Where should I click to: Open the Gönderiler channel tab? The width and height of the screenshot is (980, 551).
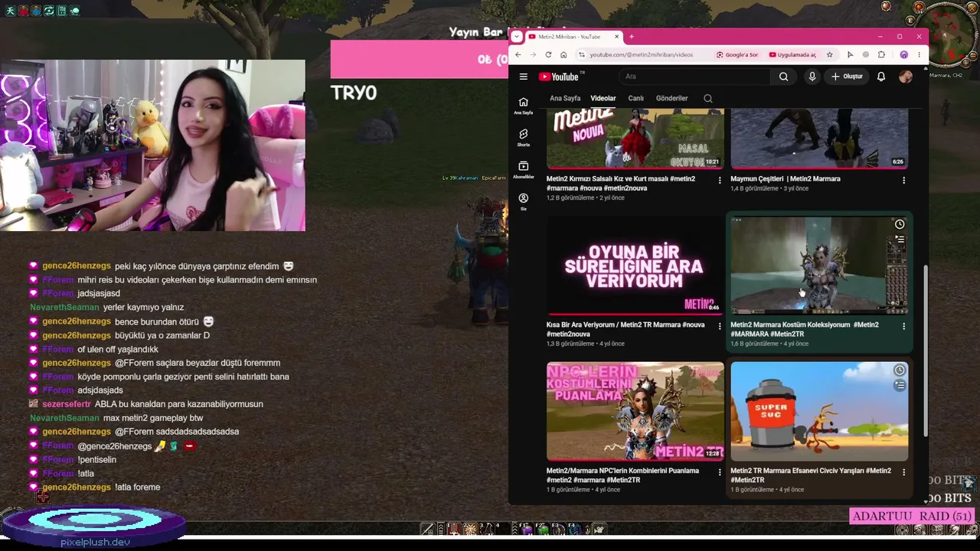(671, 99)
